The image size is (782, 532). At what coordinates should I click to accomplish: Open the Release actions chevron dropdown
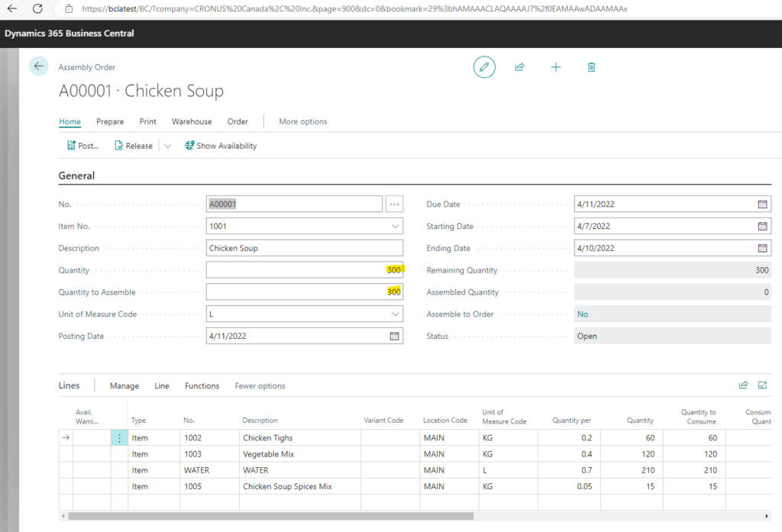168,146
